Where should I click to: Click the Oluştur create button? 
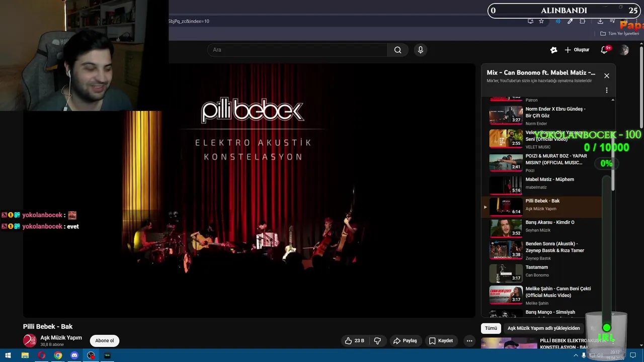577,50
